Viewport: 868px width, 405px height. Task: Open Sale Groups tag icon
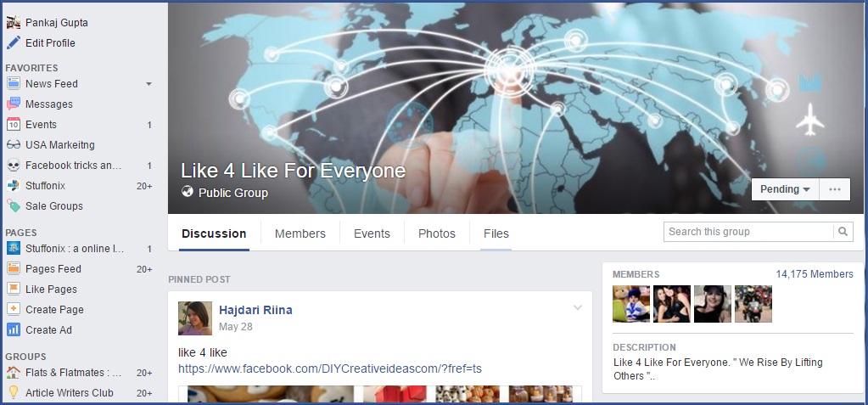coord(14,206)
